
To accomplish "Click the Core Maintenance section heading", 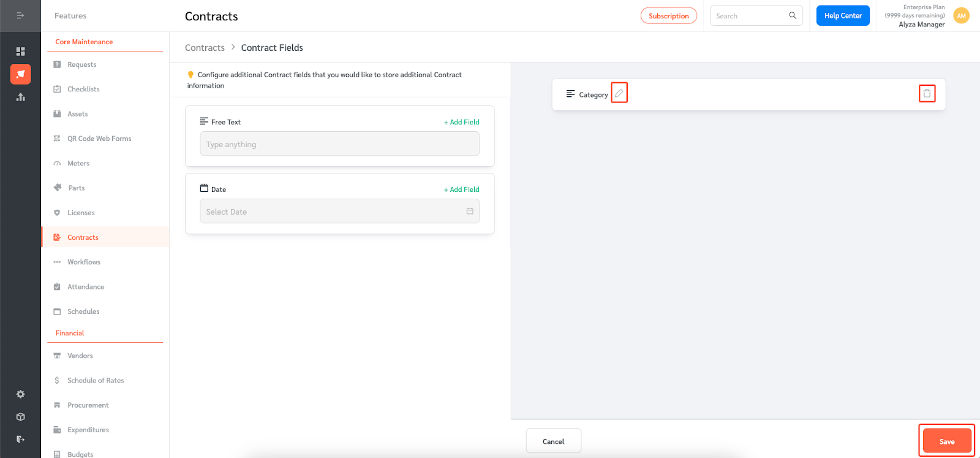I will [84, 42].
